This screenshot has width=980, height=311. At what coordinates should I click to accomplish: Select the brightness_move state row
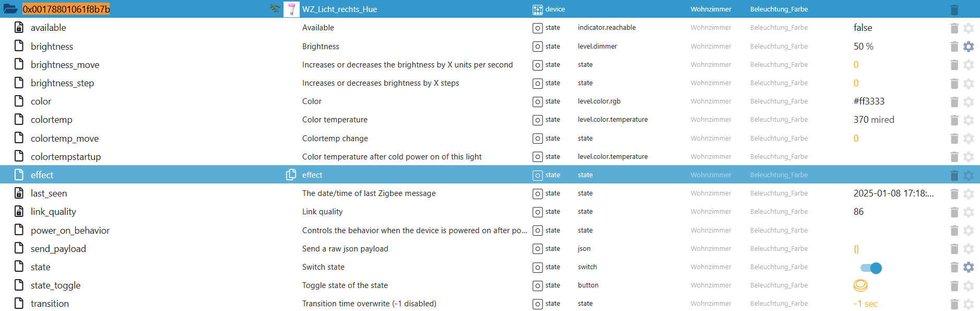click(65, 65)
